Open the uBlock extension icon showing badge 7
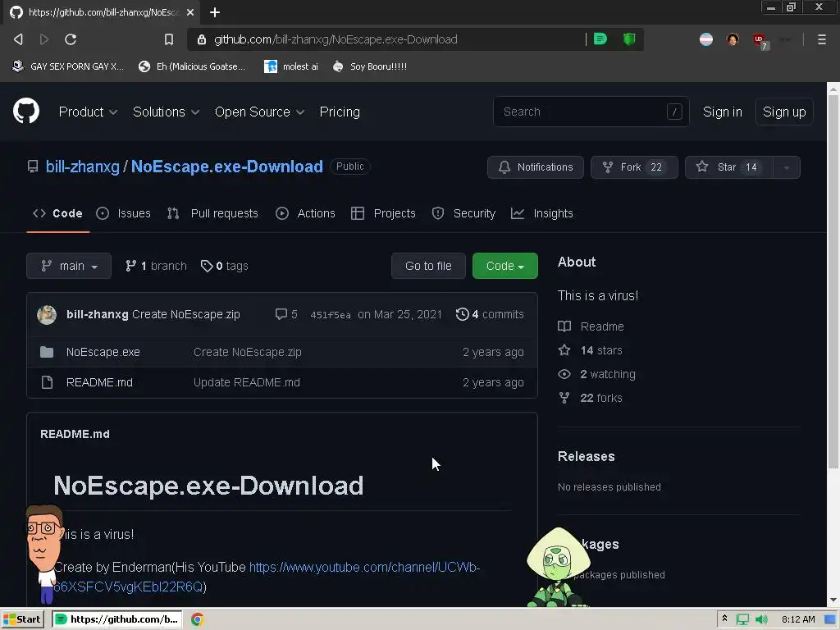This screenshot has width=840, height=630. 760,40
